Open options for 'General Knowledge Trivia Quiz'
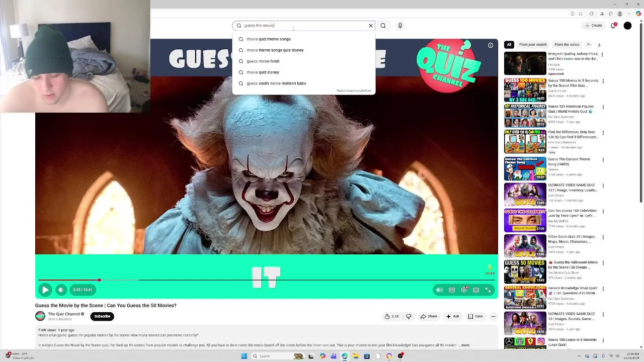Screen dimensions: 644x362 tap(603, 289)
